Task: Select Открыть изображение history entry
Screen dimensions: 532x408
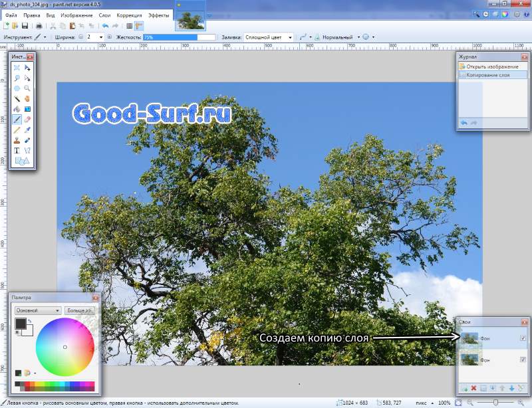Action: click(x=492, y=67)
